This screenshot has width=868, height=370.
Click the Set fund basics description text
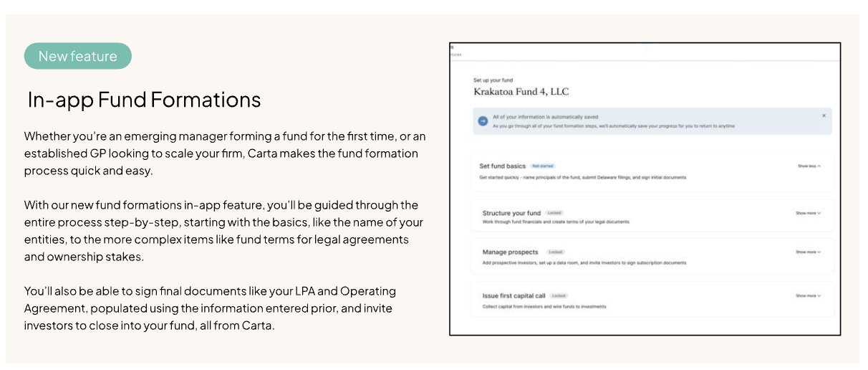tap(582, 177)
